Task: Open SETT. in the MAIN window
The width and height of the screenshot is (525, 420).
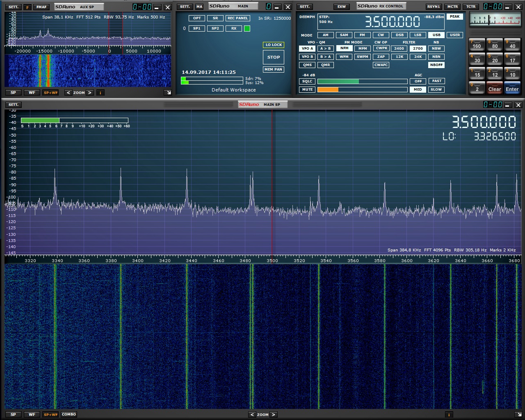Action: (x=185, y=7)
